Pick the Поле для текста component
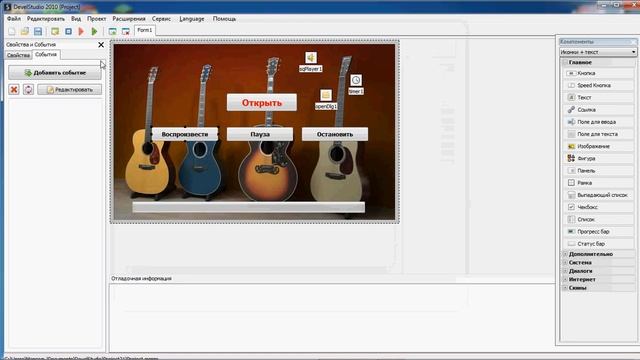The image size is (640, 360). (598, 134)
